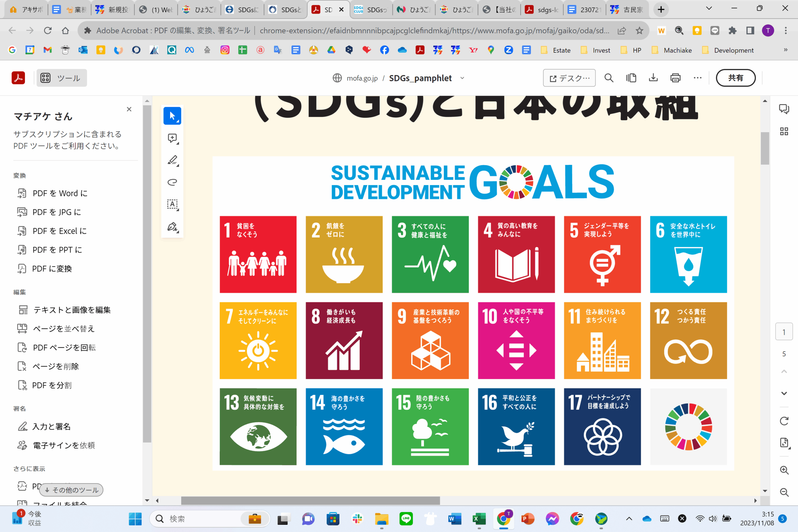Close the マチアケ さん side panel
Viewport: 798px width, 532px height.
[x=129, y=109]
